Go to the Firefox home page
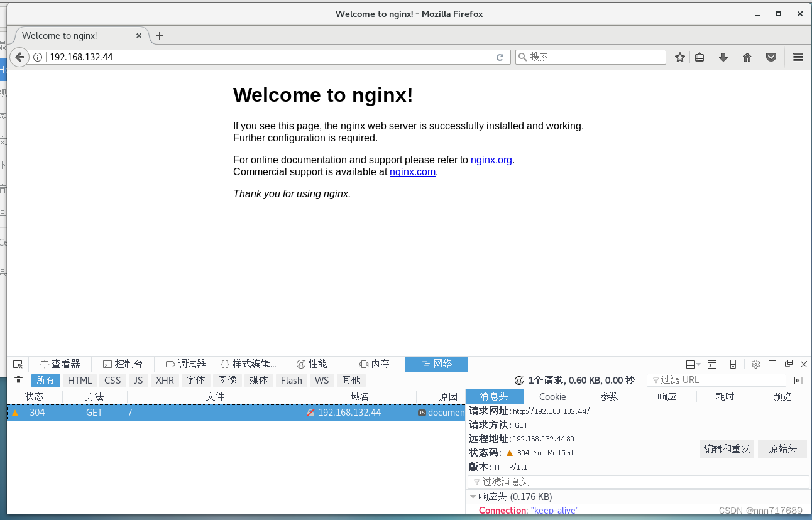Image resolution: width=812 pixels, height=520 pixels. pos(747,57)
